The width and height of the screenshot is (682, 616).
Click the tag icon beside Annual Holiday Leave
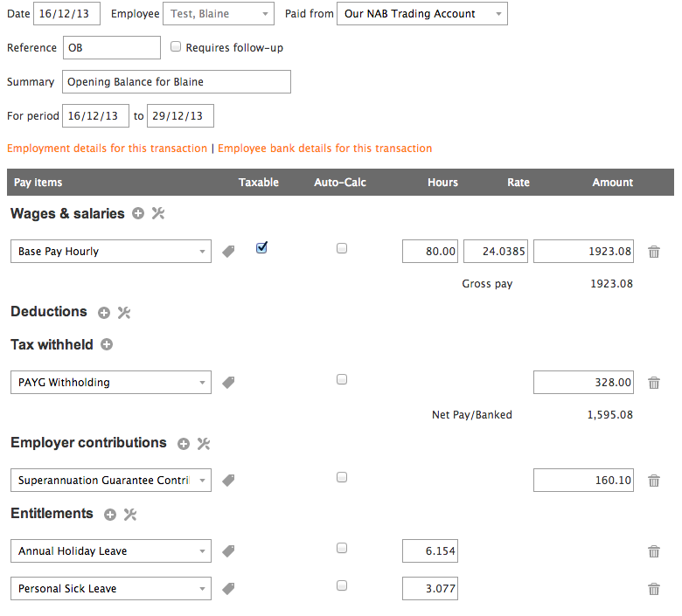coord(228,551)
